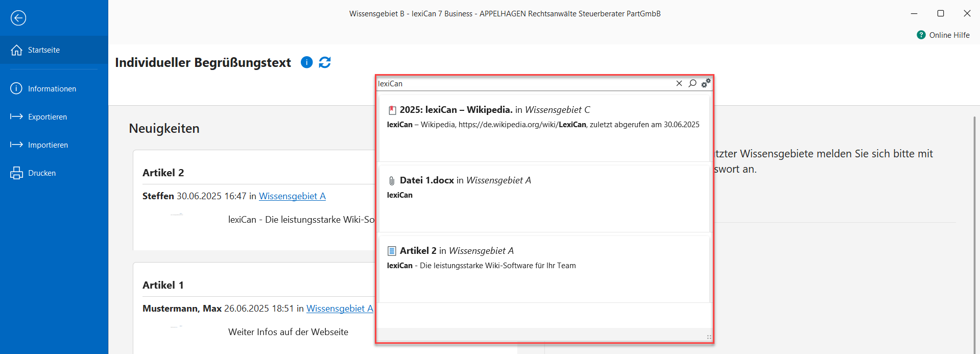This screenshot has height=354, width=980.
Task: Click the Online Hilfe link
Action: coord(949,35)
